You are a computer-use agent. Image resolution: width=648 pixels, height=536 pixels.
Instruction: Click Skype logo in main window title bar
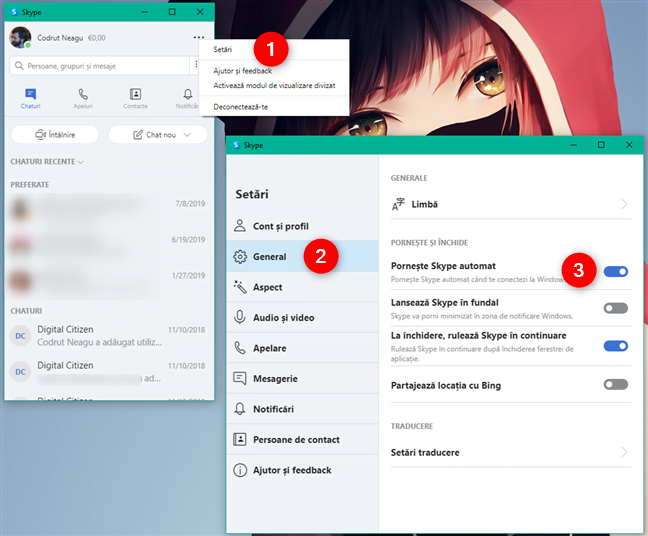point(14,12)
